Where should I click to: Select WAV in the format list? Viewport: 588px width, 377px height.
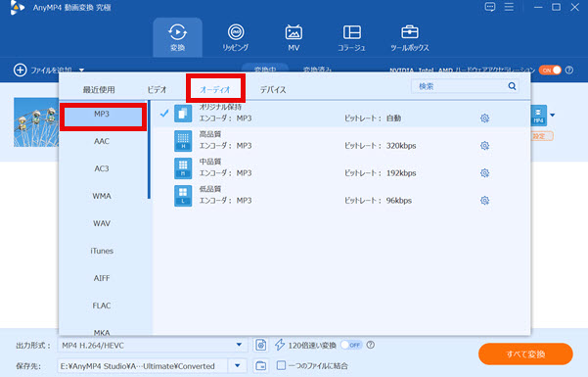102,223
